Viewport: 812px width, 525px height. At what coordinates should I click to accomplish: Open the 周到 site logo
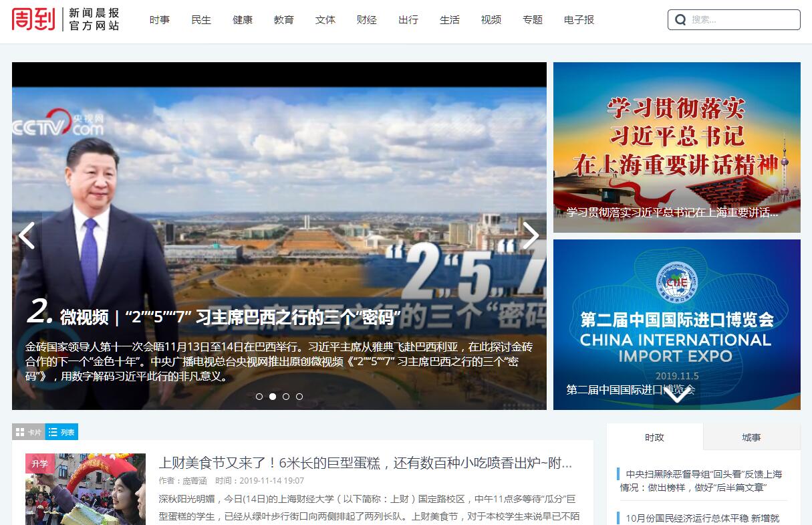point(33,19)
